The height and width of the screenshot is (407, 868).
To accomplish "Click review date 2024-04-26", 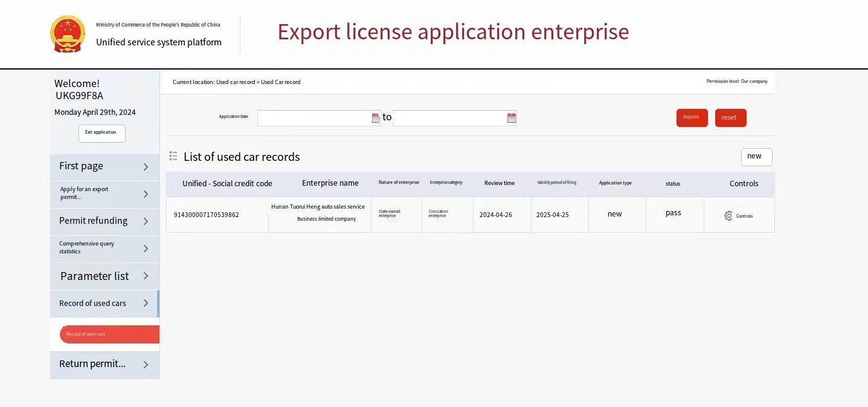I will pos(496,215).
